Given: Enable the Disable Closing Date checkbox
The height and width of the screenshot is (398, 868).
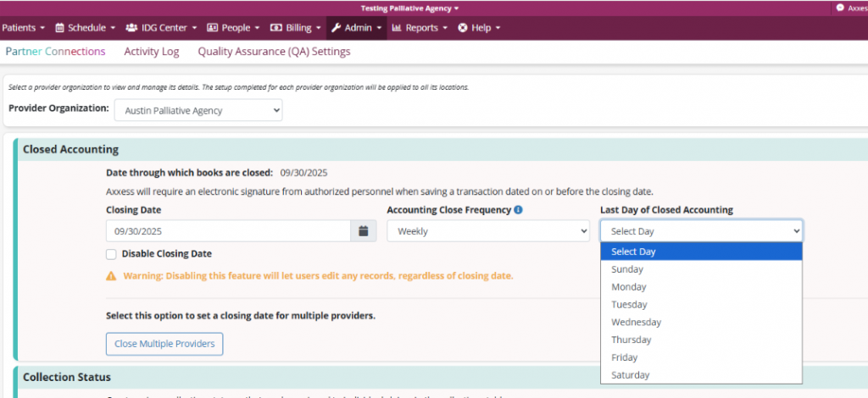Looking at the screenshot, I should pos(111,254).
